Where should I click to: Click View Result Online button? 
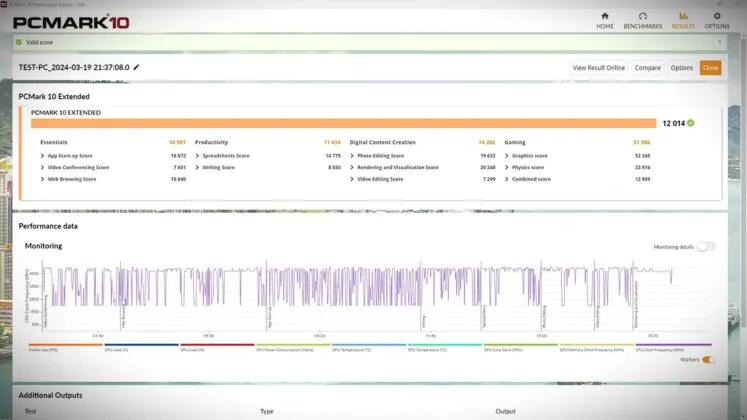point(598,68)
